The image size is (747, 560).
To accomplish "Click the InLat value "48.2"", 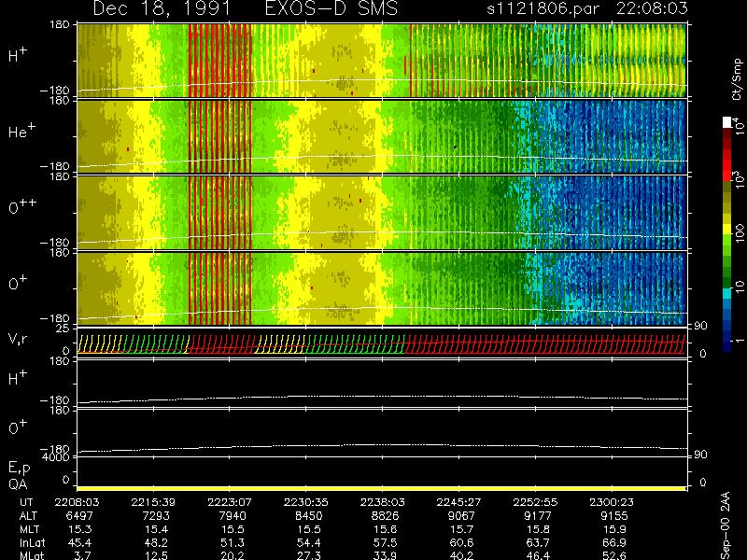I will pos(156,542).
